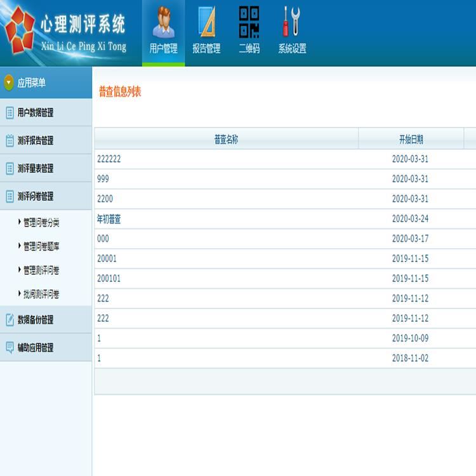Image resolution: width=476 pixels, height=476 pixels.
Task: Click the list icon beside 测评问卷管理
Action: click(x=10, y=196)
